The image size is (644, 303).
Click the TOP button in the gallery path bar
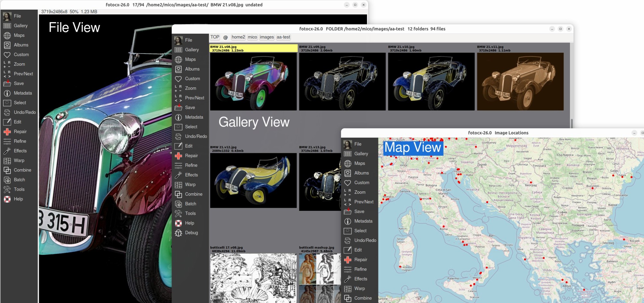tap(215, 37)
